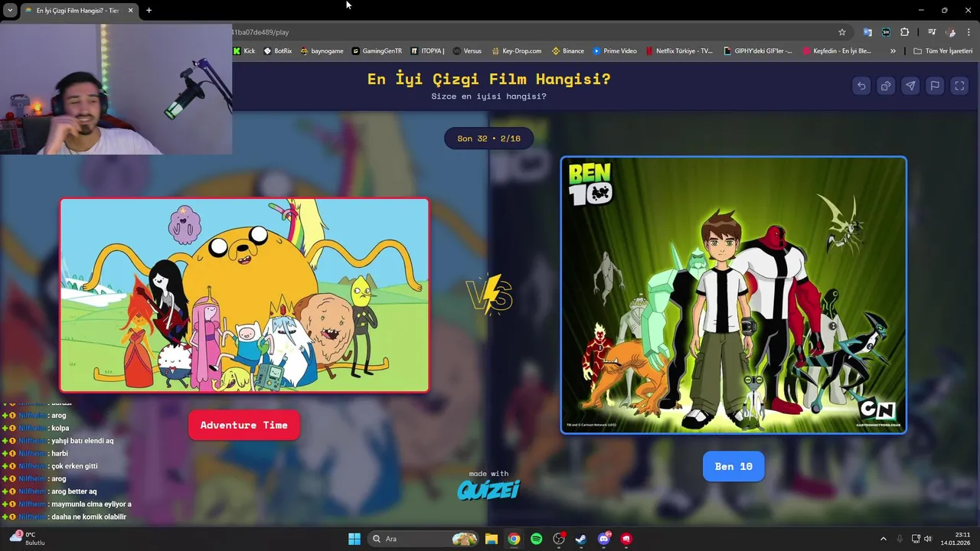Image resolution: width=980 pixels, height=551 pixels.
Task: Click the Son 32 • 2/16 progress badge
Action: coord(488,139)
